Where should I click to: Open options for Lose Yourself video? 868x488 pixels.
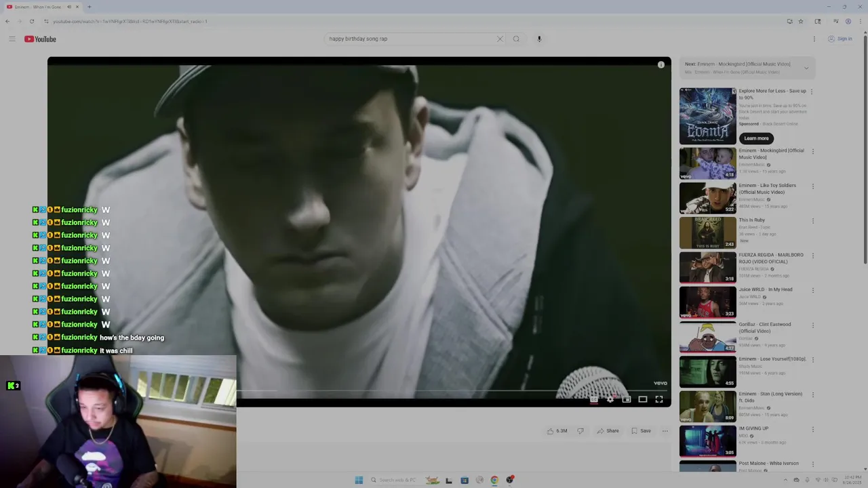[x=812, y=360]
